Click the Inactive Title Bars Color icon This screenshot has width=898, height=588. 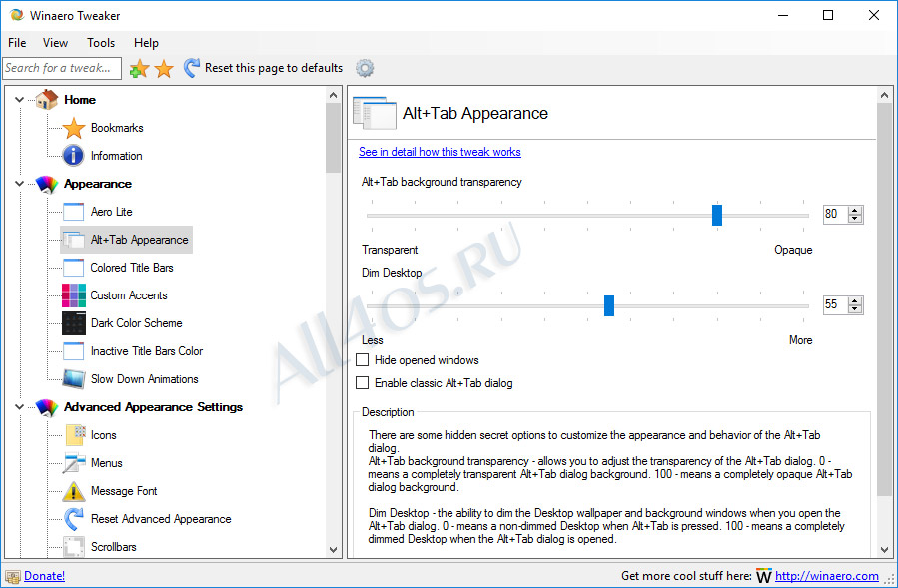(73, 351)
